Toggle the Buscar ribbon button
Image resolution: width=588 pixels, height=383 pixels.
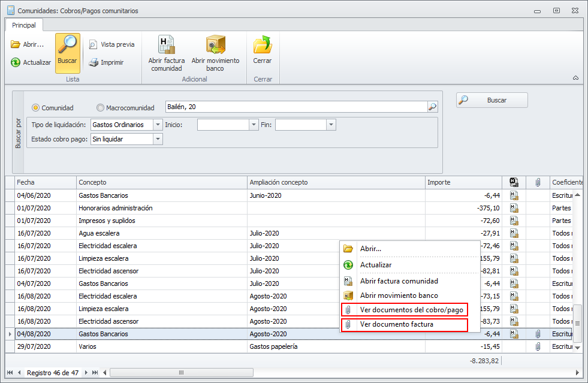point(67,53)
